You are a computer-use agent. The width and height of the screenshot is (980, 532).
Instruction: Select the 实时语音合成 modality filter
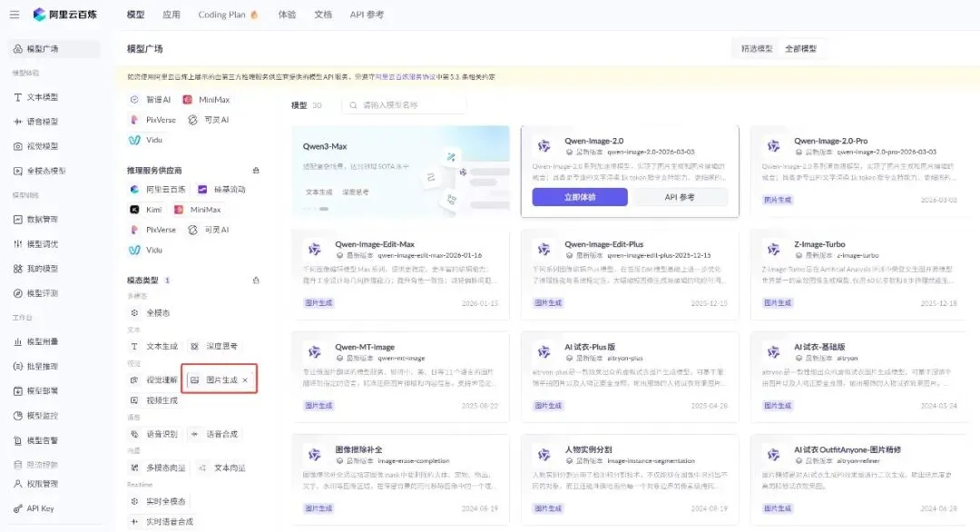(x=162, y=522)
